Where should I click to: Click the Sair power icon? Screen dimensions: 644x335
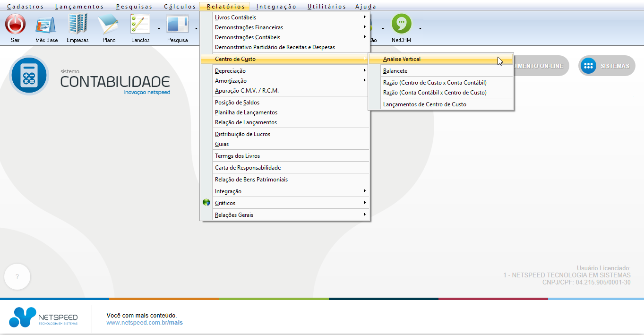[x=16, y=24]
